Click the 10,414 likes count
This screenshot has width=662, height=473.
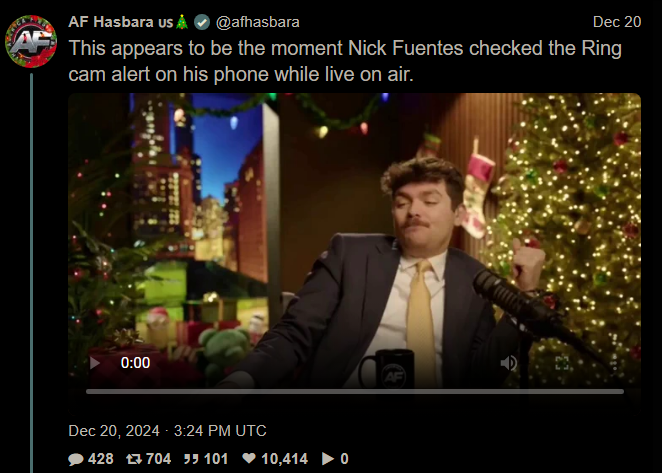285,459
